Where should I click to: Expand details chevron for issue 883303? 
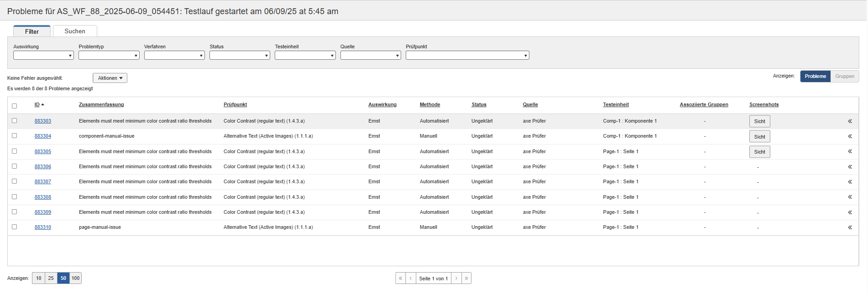pos(850,121)
